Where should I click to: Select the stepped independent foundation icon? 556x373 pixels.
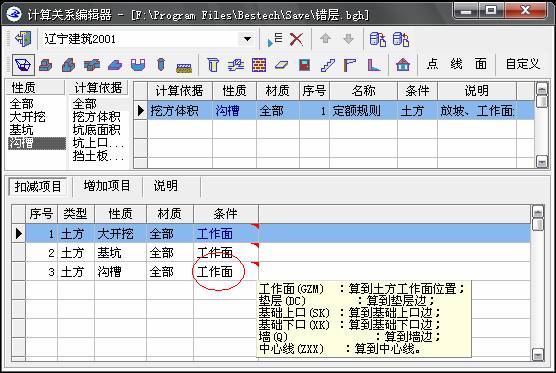(46, 65)
